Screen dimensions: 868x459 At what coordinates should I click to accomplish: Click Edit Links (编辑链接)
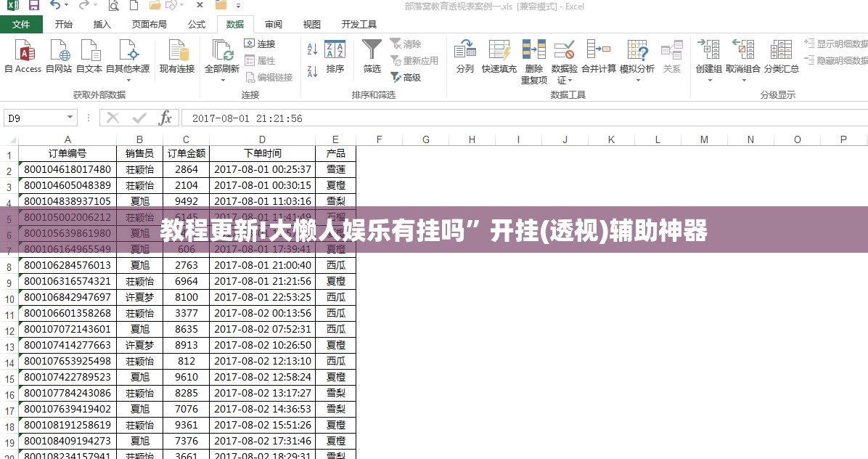click(269, 78)
